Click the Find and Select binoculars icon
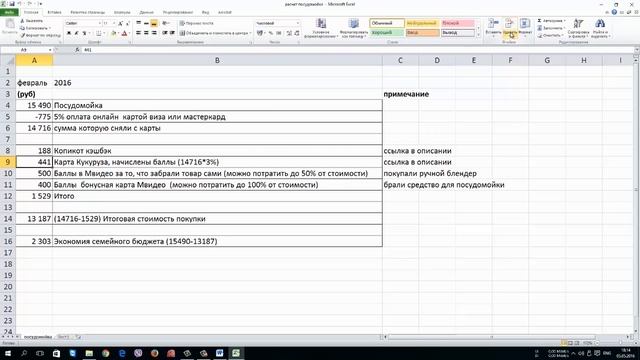The image size is (640, 360). 600,24
